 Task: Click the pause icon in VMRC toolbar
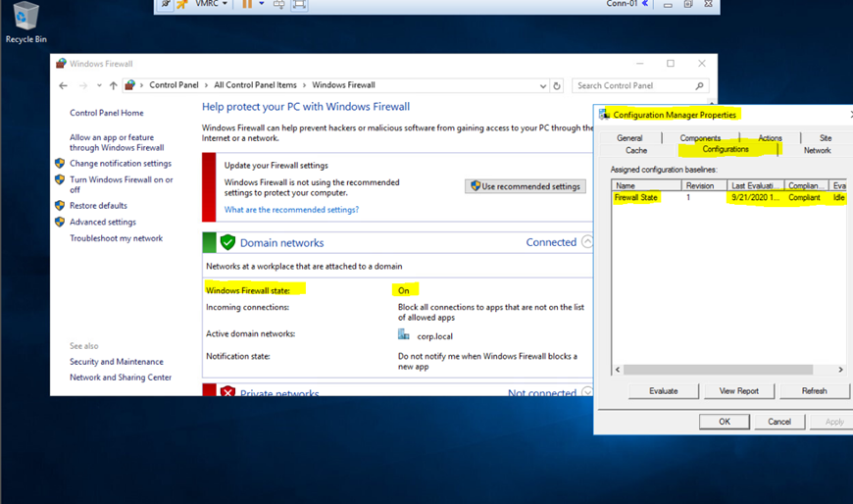pyautogui.click(x=247, y=4)
